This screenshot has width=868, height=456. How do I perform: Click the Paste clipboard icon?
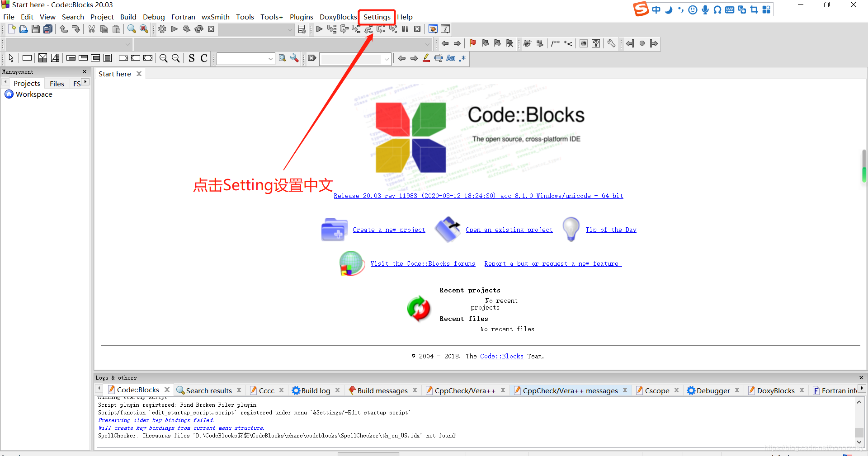(116, 29)
